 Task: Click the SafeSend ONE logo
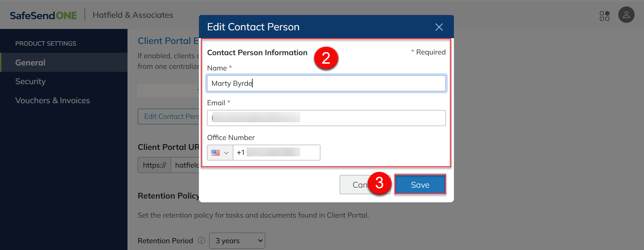(43, 15)
